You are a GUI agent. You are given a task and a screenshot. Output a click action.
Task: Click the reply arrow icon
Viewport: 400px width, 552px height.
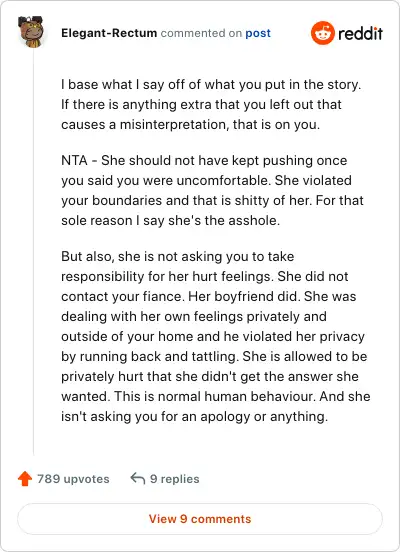[138, 478]
